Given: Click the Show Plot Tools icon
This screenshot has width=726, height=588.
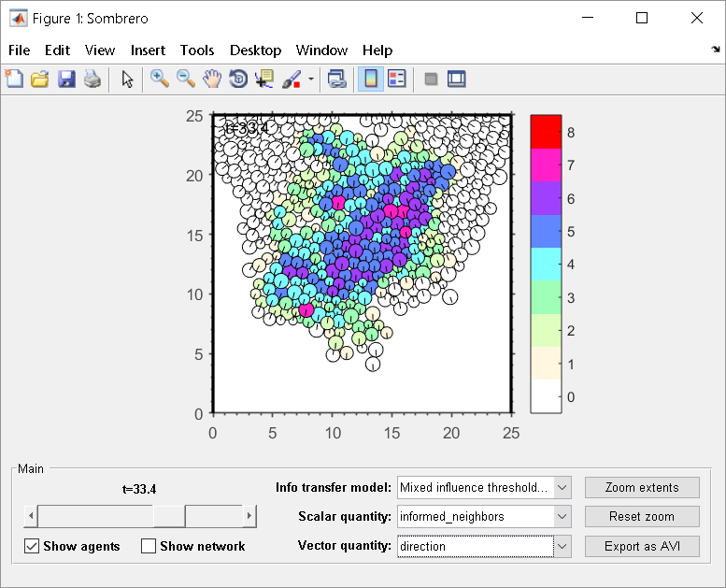Looking at the screenshot, I should point(457,79).
